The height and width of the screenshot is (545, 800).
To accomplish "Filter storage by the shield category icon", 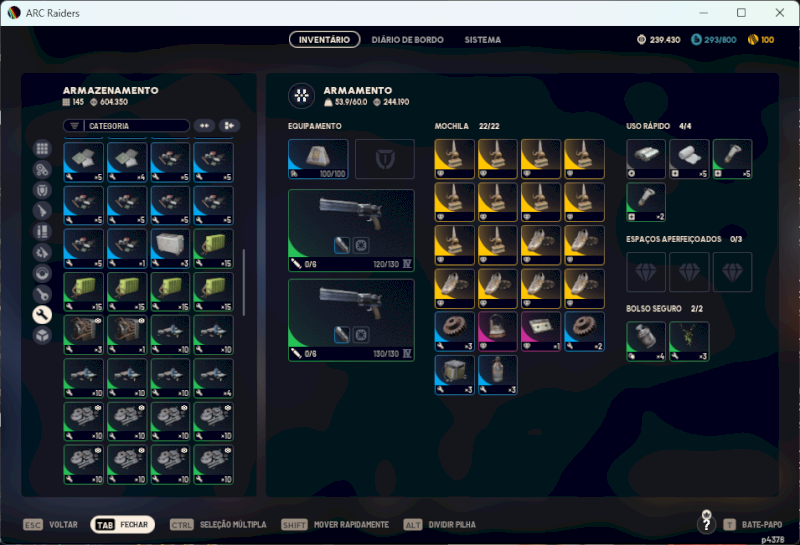I will click(x=42, y=190).
